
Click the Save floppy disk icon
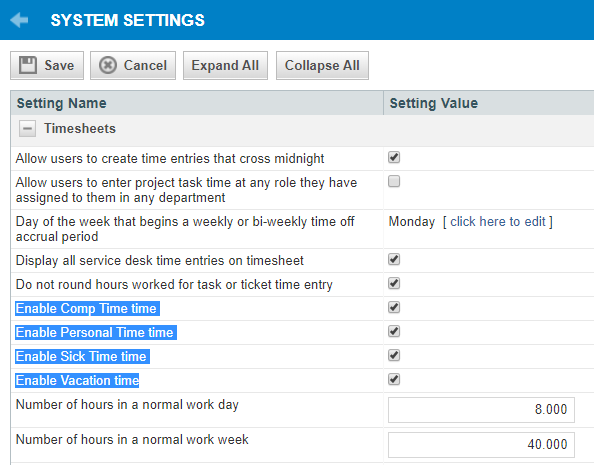pyautogui.click(x=28, y=65)
